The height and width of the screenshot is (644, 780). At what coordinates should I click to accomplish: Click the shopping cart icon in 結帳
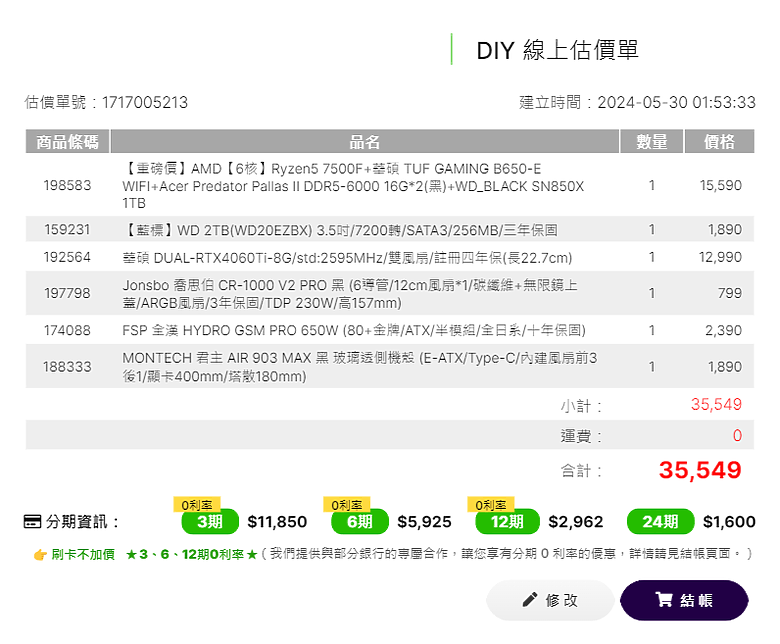pyautogui.click(x=664, y=599)
